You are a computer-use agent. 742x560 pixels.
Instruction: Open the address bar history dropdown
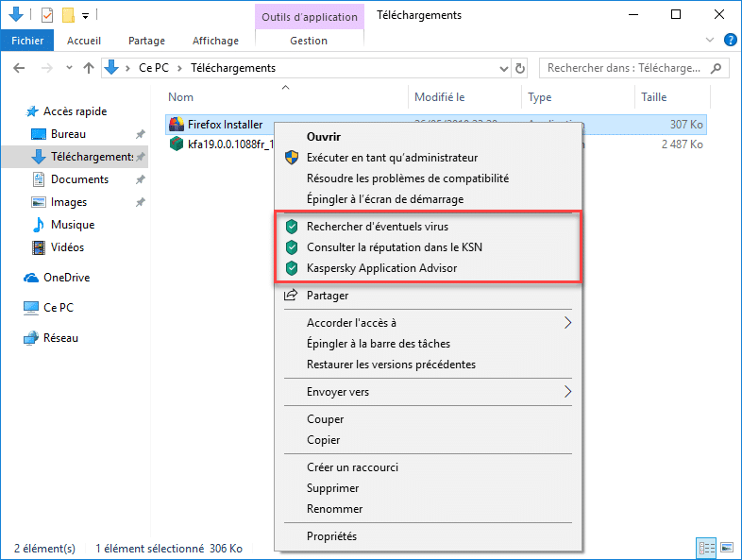[504, 69]
